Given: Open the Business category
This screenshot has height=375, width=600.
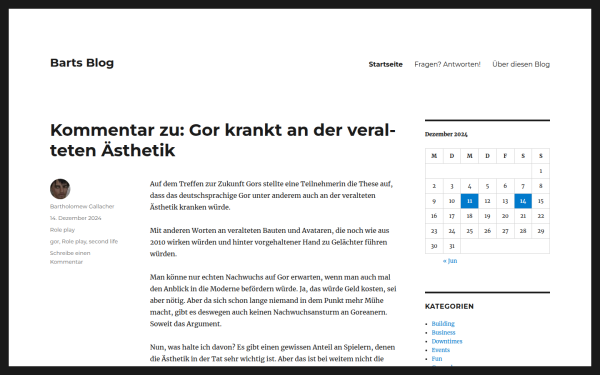Looking at the screenshot, I should tap(443, 333).
